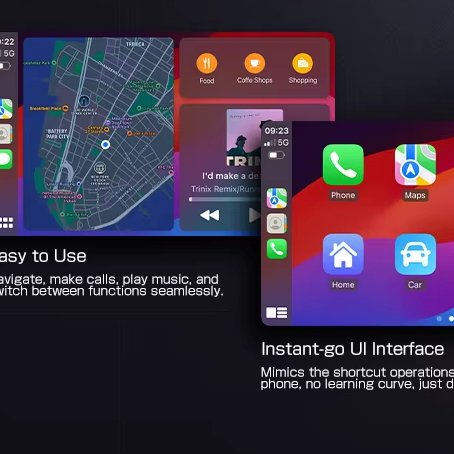454x454 pixels.
Task: Open the small Maps icon in sidebar
Action: pyautogui.click(x=277, y=198)
